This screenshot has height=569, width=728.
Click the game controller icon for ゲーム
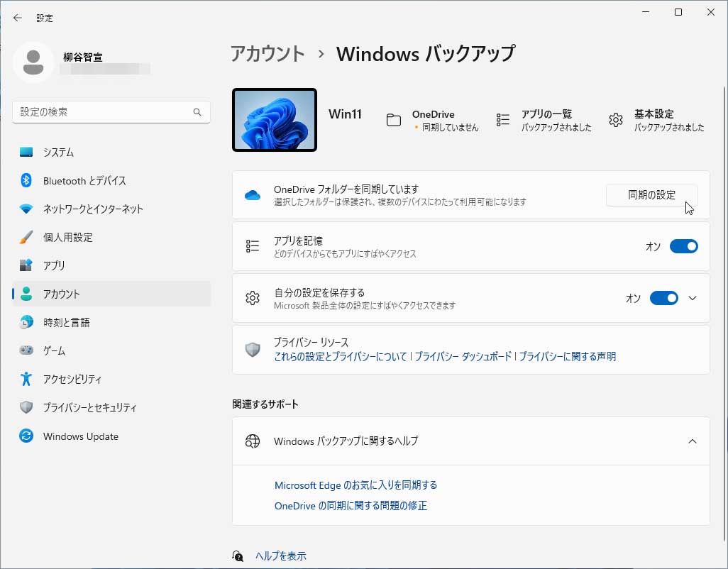(26, 350)
